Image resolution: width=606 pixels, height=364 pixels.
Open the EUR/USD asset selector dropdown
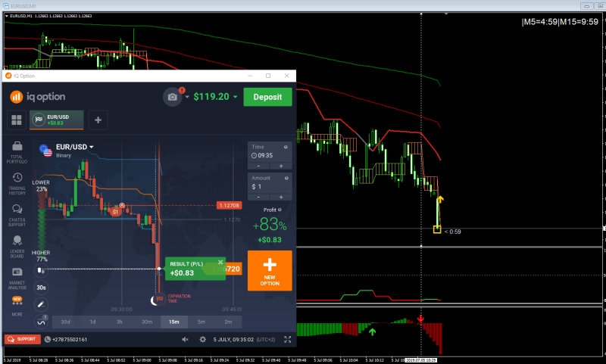point(92,147)
